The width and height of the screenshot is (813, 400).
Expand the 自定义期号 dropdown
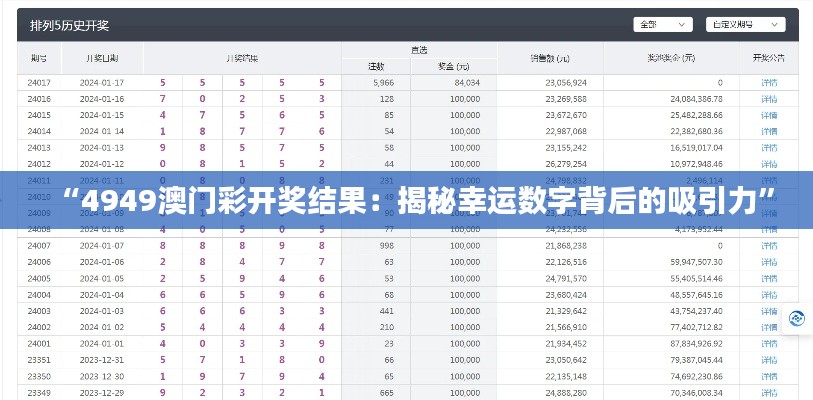tap(745, 24)
